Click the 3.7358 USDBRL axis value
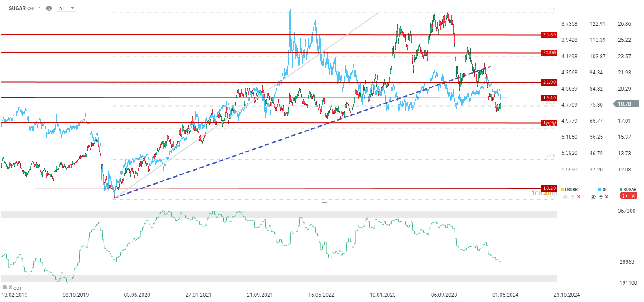This screenshot has width=644, height=302. (x=569, y=24)
